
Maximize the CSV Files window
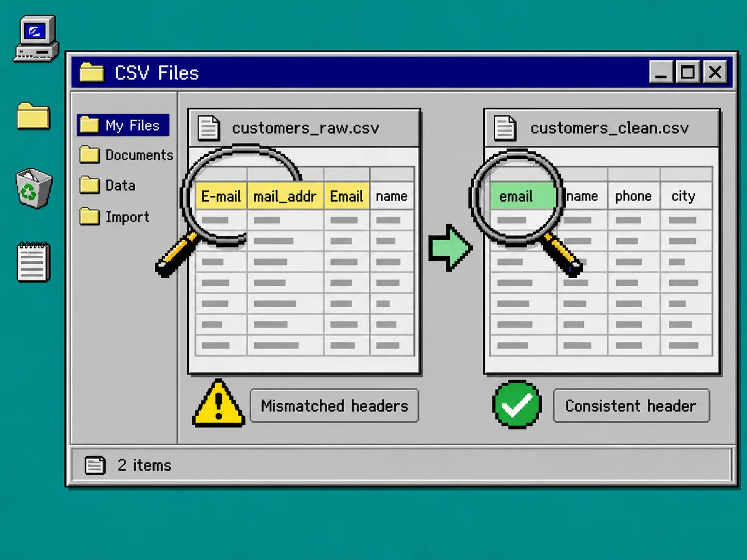pyautogui.click(x=688, y=72)
